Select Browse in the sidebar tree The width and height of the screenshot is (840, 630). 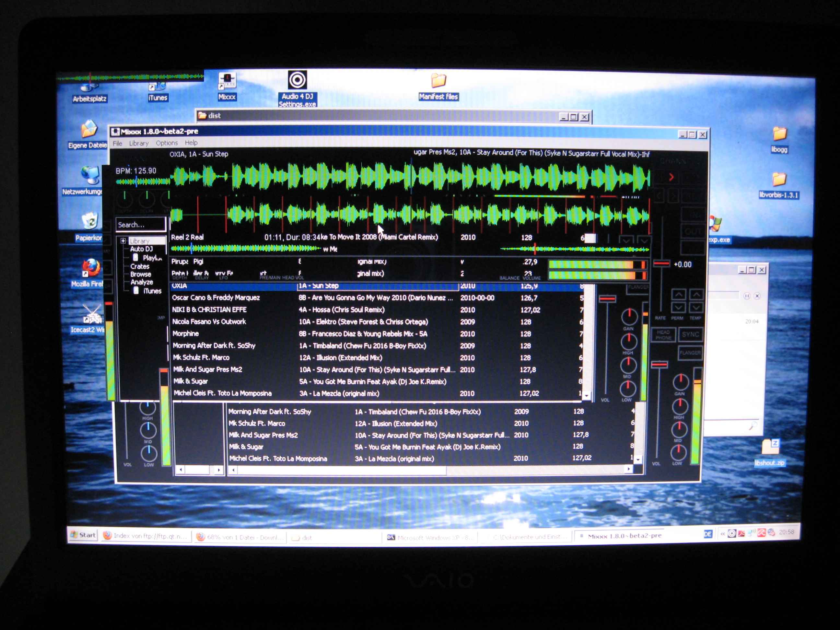click(141, 274)
